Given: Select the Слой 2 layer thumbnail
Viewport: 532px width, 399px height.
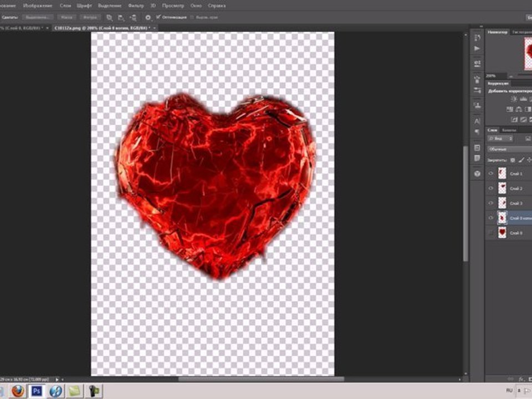Looking at the screenshot, I should 502,188.
